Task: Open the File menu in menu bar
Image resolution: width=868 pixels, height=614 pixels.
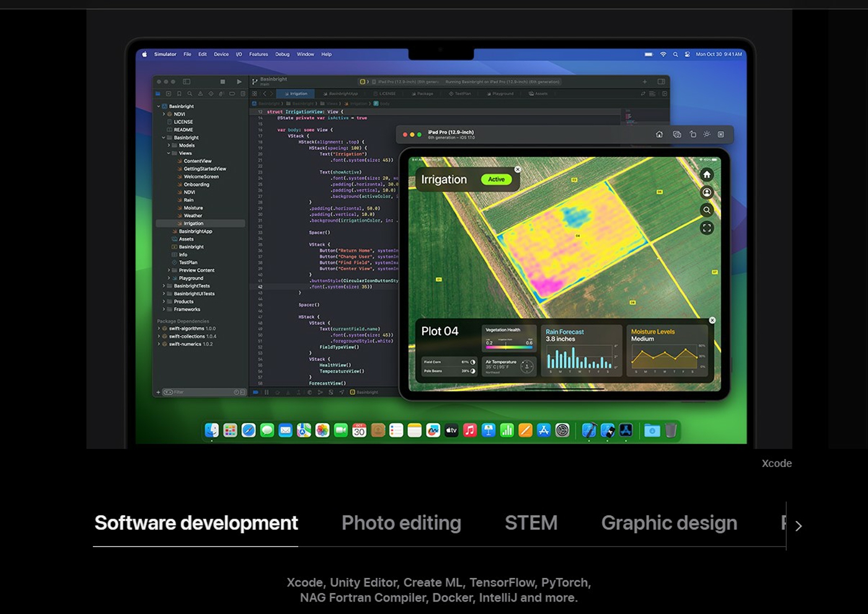Action: coord(187,55)
